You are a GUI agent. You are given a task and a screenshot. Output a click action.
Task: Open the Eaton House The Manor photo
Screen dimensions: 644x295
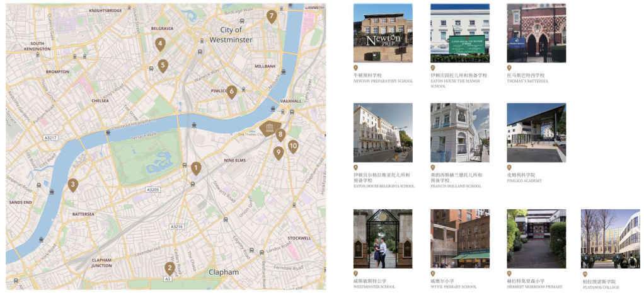coord(460,33)
